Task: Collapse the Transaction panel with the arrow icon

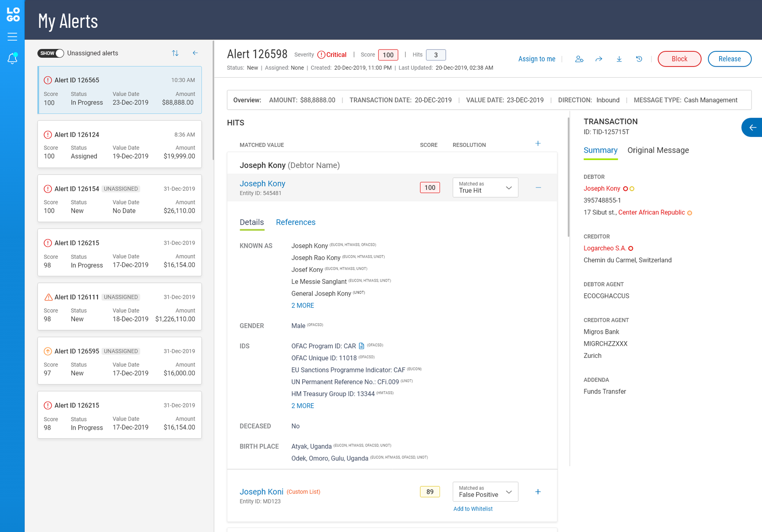Action: click(752, 127)
